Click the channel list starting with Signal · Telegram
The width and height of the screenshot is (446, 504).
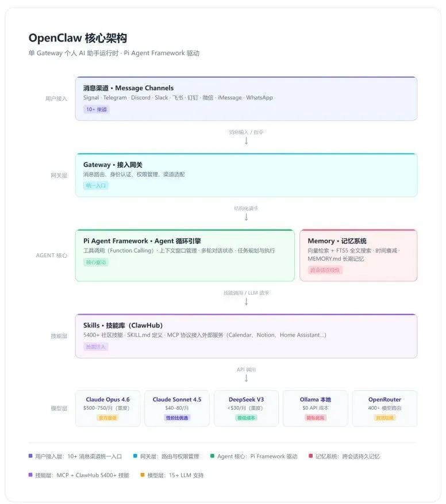[178, 98]
